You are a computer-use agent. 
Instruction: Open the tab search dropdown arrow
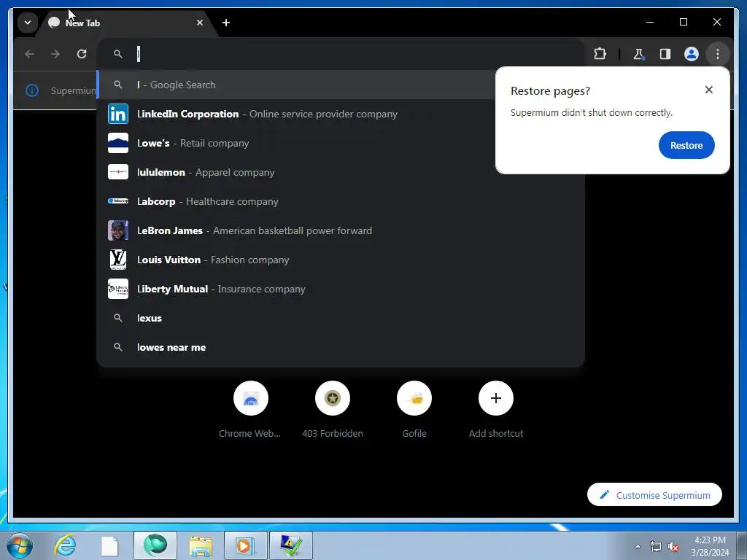coord(28,23)
